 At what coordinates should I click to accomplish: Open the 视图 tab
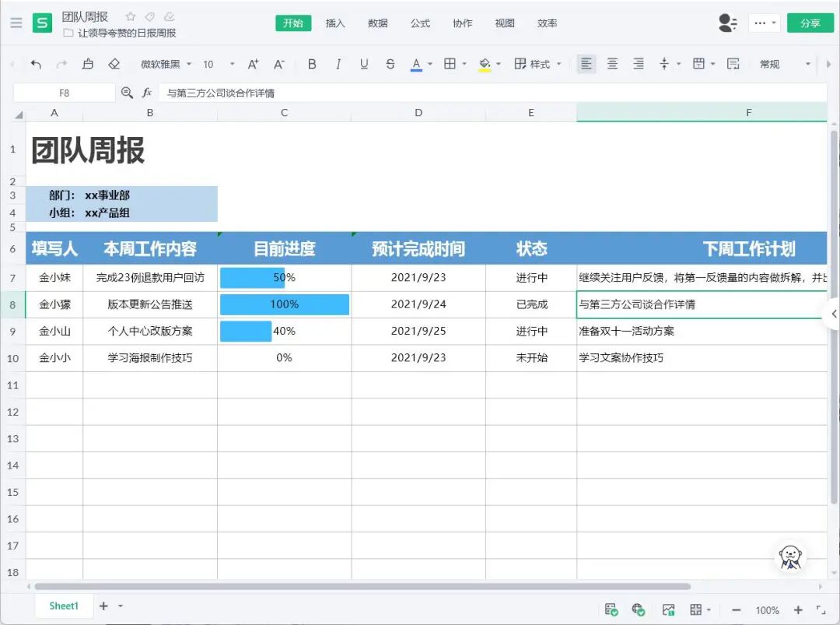pyautogui.click(x=505, y=23)
